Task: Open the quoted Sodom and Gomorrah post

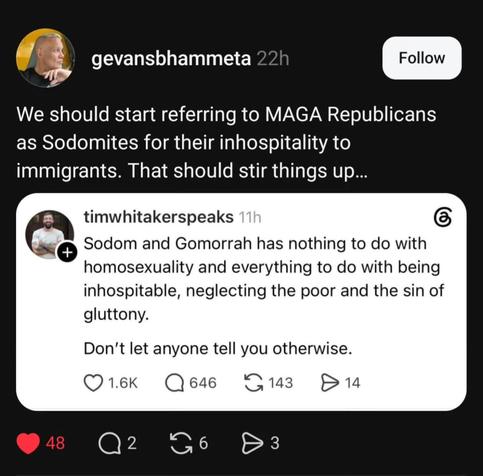Action: click(263, 279)
